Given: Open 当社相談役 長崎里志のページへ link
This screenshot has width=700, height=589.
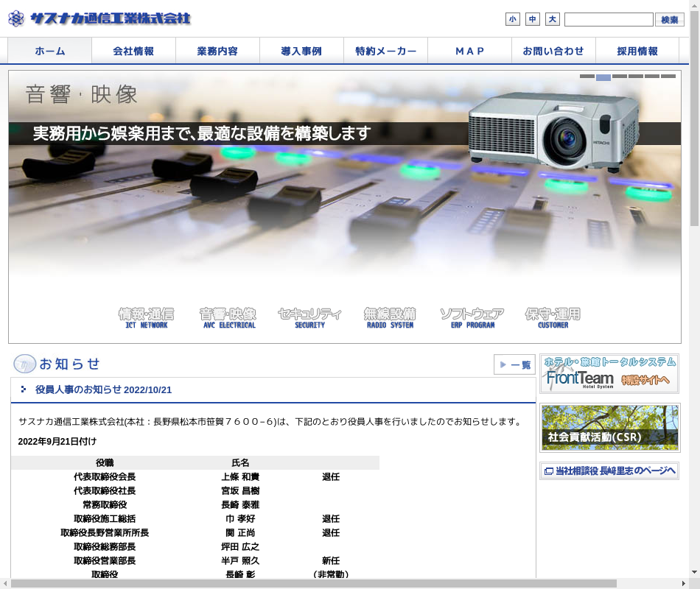Looking at the screenshot, I should coord(609,470).
